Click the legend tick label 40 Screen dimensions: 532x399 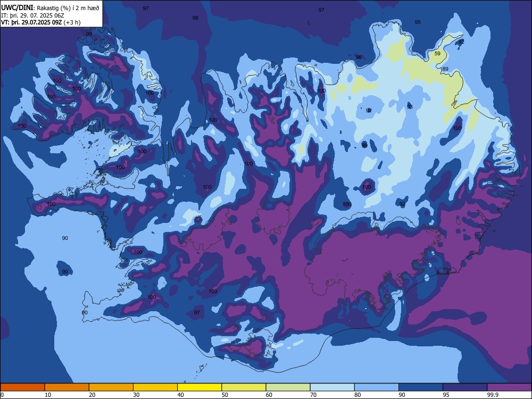181,395
